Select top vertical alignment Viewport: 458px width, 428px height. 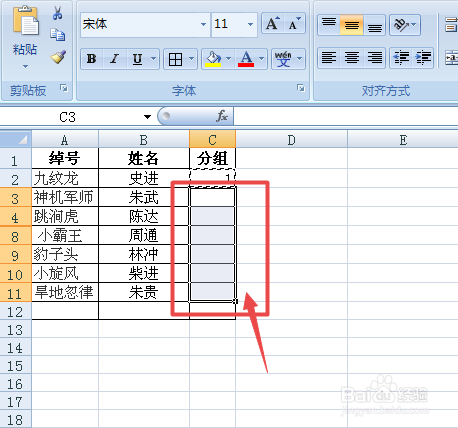pos(329,25)
